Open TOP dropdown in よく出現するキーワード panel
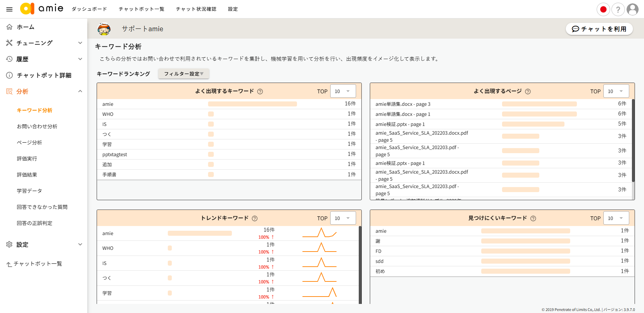This screenshot has height=313, width=644. 343,91
